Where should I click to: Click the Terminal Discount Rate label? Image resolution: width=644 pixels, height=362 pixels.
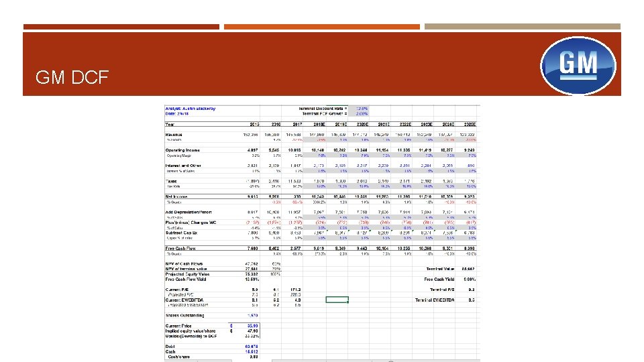(323, 109)
